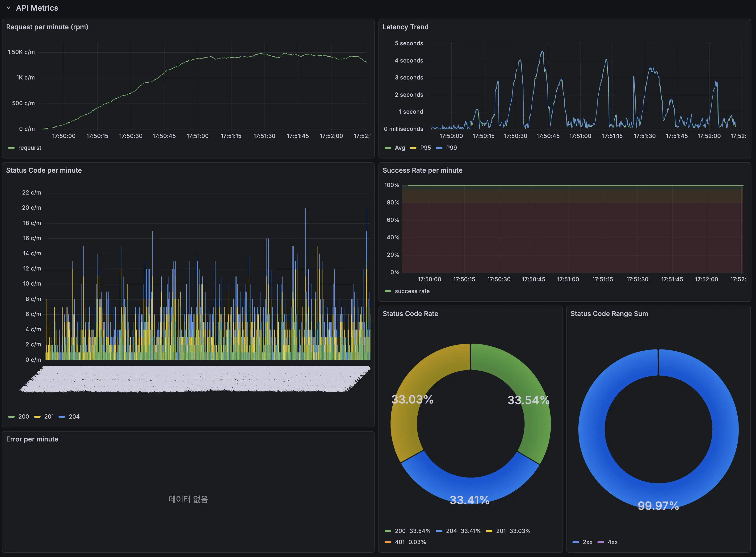Click the Success Rate per minute title
The width and height of the screenshot is (756, 557).
[422, 170]
